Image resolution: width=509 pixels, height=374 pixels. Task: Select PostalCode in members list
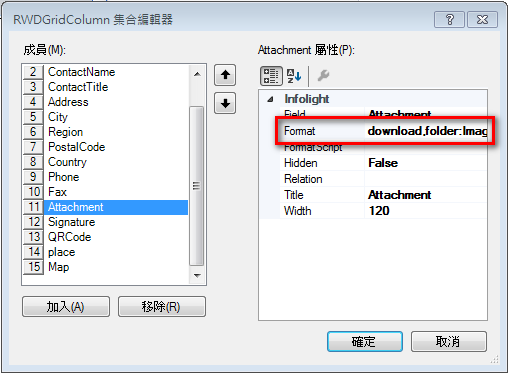click(105, 147)
